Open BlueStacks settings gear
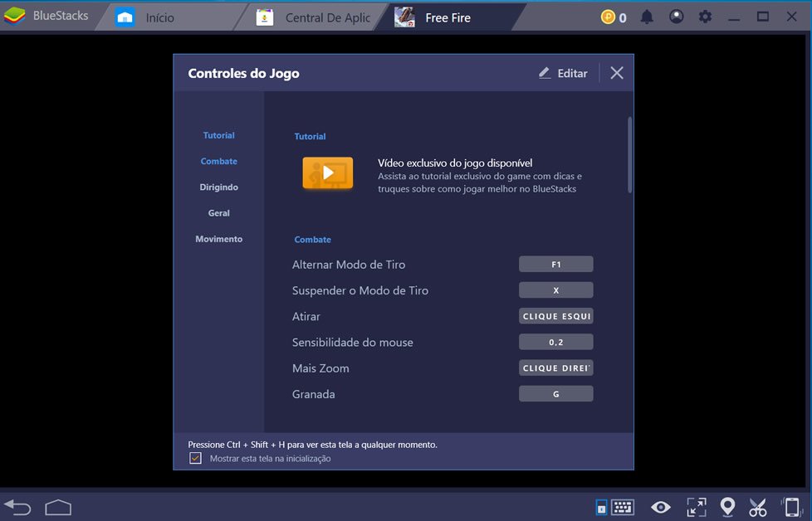Screen dimensions: 812x521 click(704, 17)
